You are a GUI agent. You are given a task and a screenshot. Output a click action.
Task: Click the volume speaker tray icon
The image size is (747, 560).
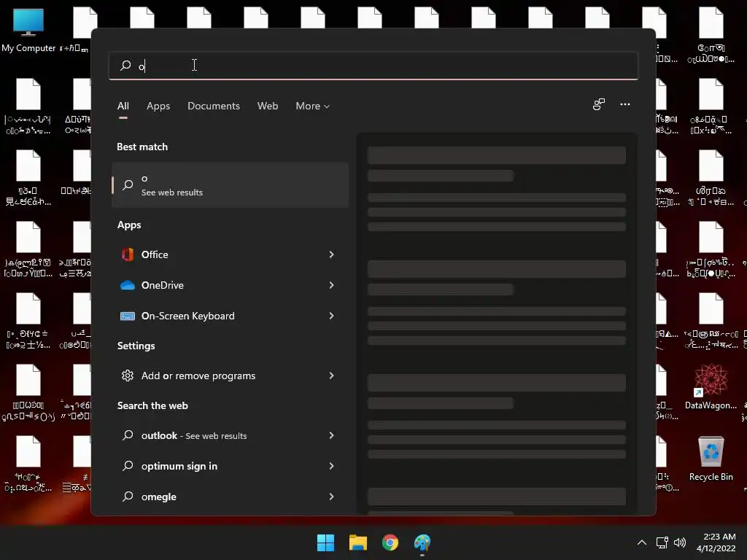pos(680,542)
